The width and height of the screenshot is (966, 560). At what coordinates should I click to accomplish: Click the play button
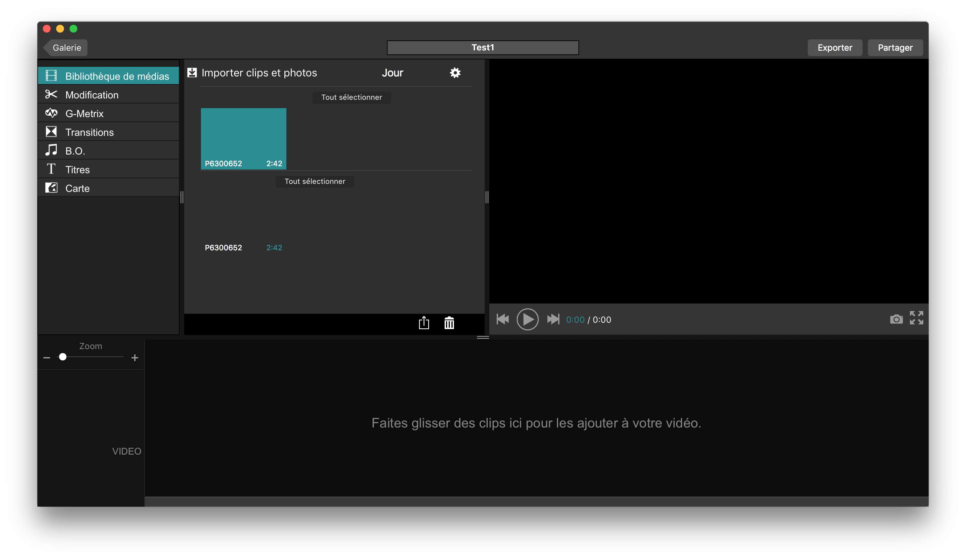click(527, 319)
